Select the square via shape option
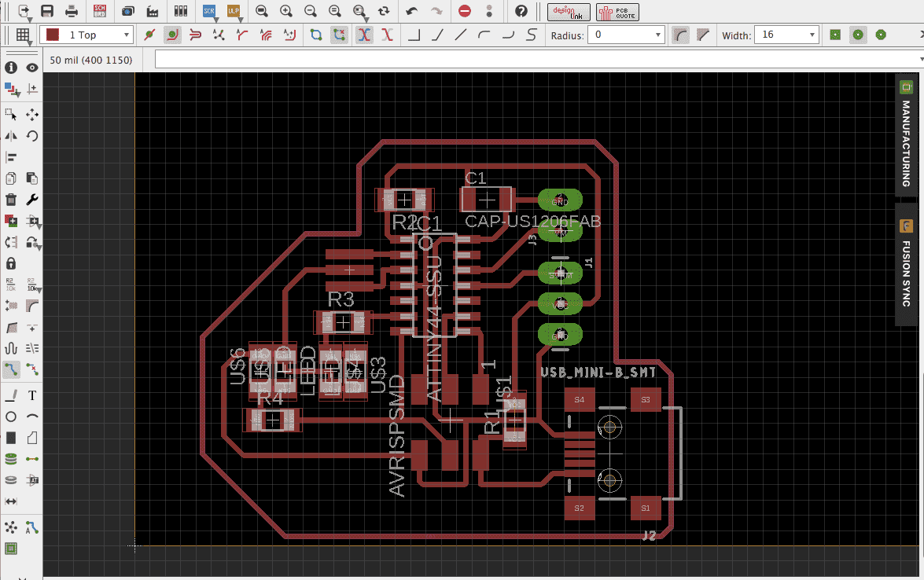Screen dimensions: 924x580 coord(835,35)
